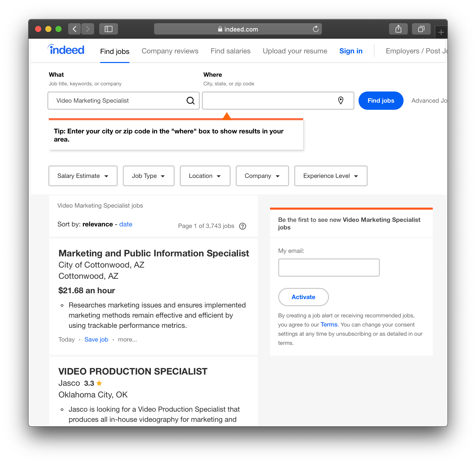Viewport: 476px width, 464px height.
Task: Open Find salaries page
Action: coord(230,51)
